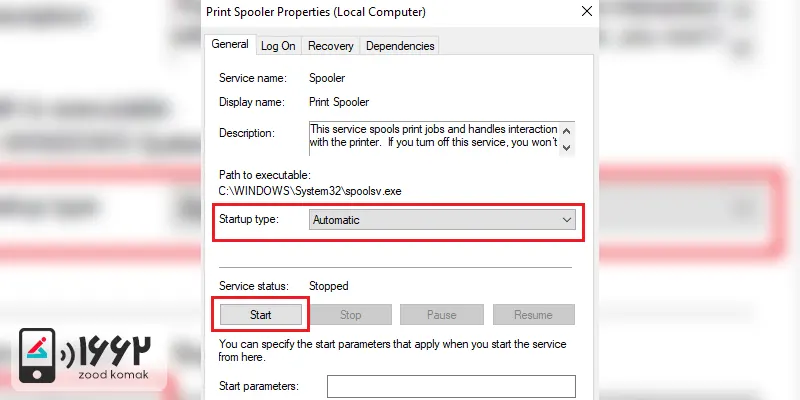Open the Dependencies tab

[x=400, y=46]
